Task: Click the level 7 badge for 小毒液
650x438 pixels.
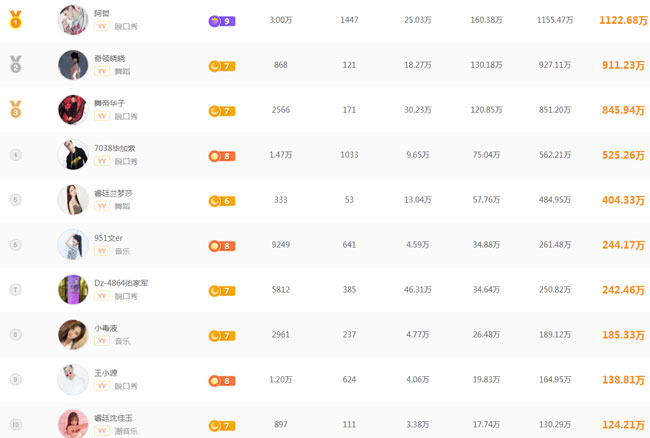Action: [x=222, y=336]
